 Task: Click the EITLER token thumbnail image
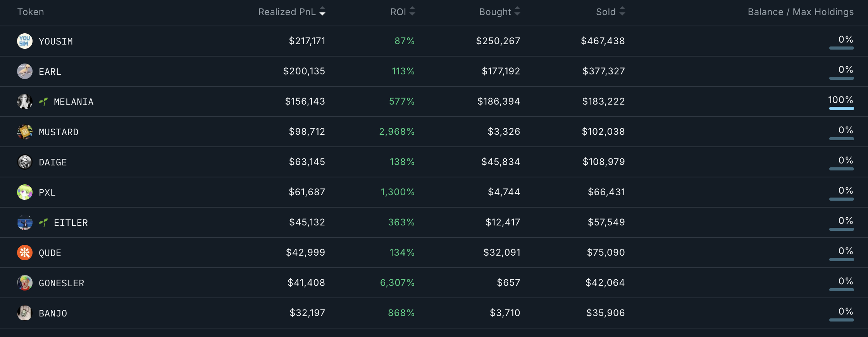click(x=24, y=222)
